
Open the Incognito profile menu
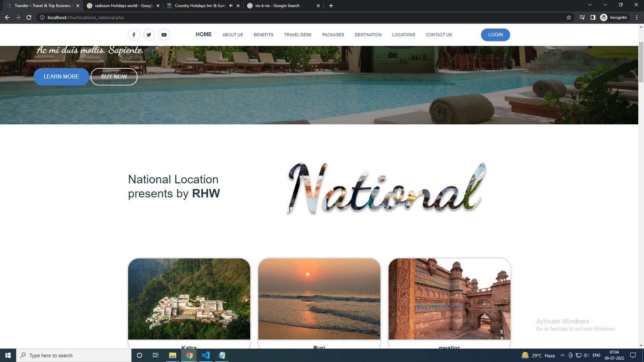point(614,18)
